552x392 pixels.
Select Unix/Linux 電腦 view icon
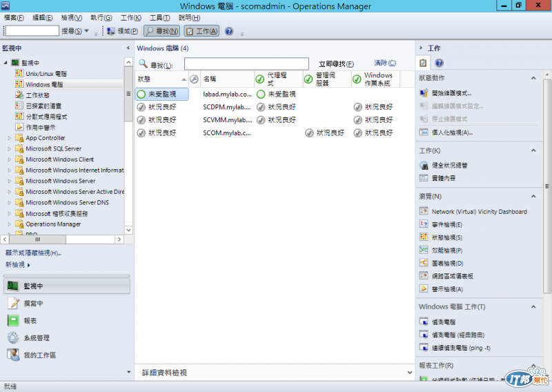[19, 73]
